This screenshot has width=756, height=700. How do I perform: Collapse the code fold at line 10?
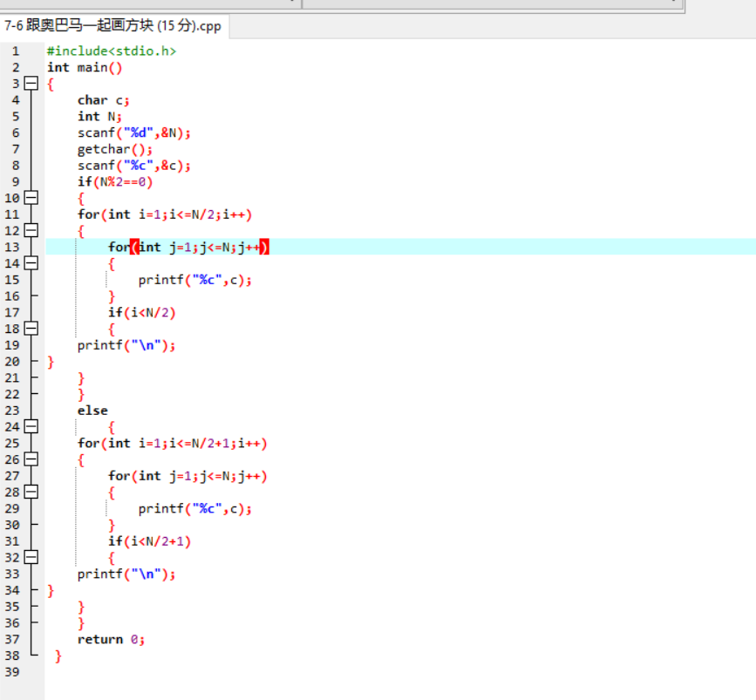[x=31, y=198]
